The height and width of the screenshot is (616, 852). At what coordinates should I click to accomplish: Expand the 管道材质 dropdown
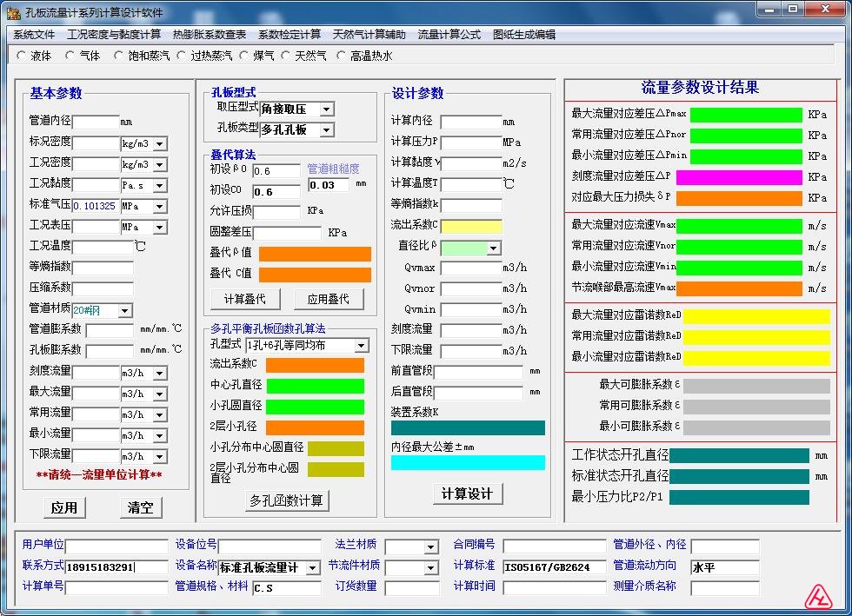125,311
